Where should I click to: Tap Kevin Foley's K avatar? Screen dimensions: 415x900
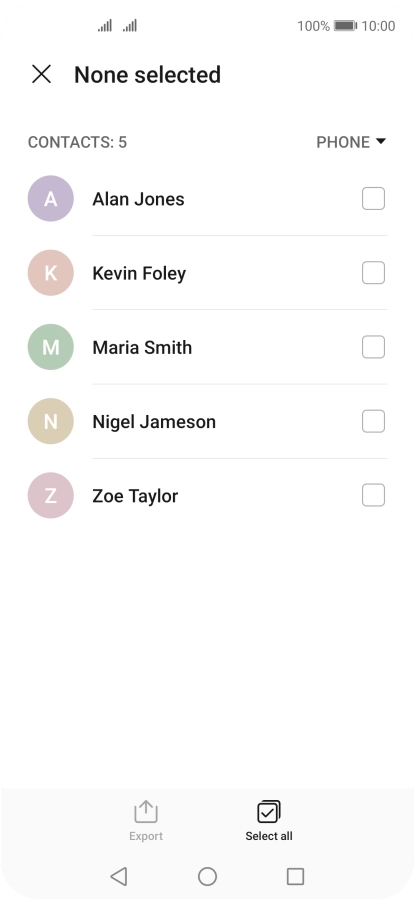pyautogui.click(x=51, y=273)
